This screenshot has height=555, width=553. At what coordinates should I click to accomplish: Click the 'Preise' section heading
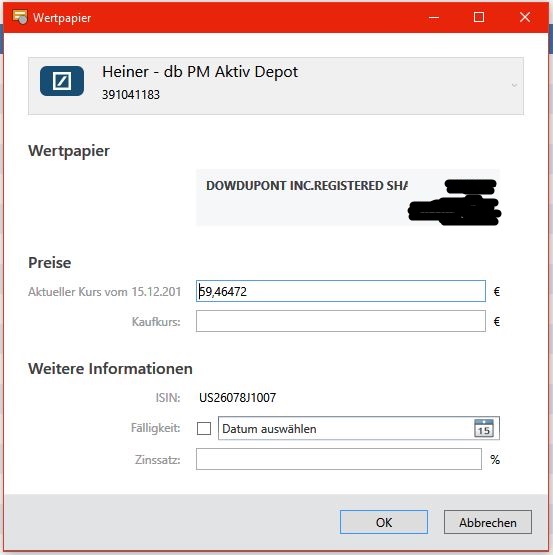(50, 263)
